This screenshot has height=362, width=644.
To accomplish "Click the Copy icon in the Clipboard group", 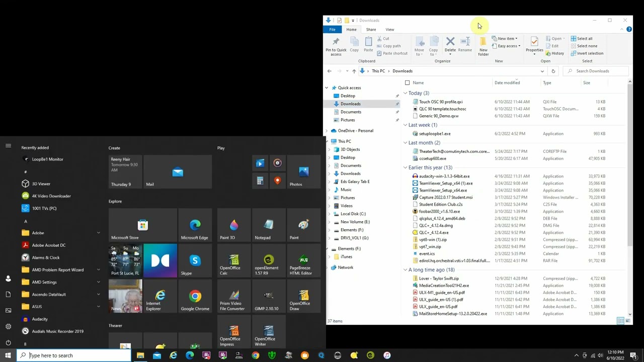I will pyautogui.click(x=354, y=45).
